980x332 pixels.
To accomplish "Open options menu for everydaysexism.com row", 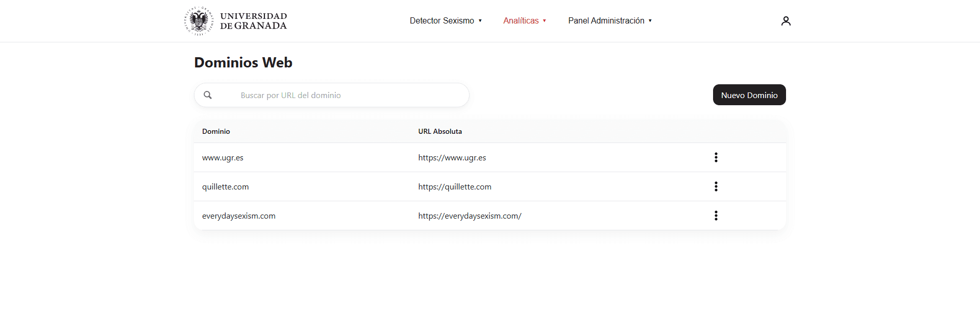I will [x=716, y=216].
